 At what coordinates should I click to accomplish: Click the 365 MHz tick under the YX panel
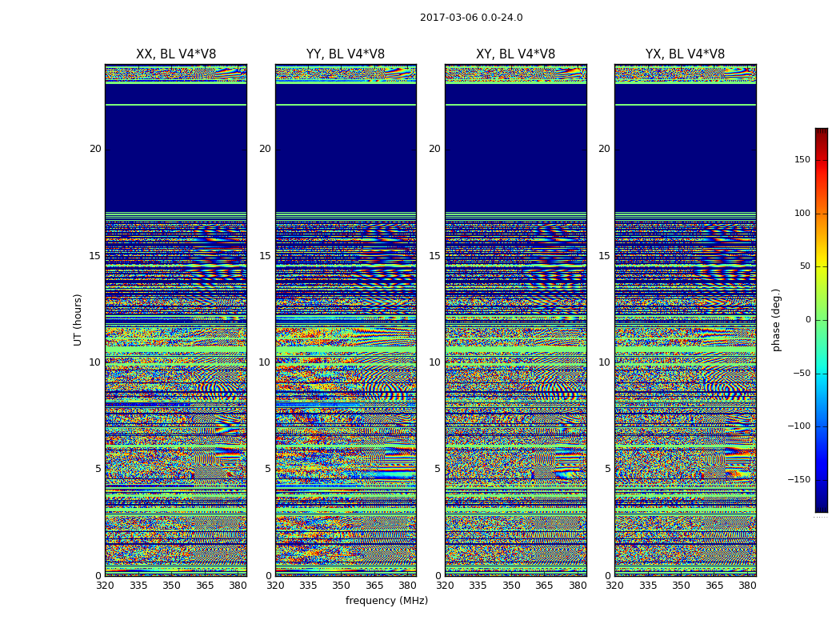(714, 586)
